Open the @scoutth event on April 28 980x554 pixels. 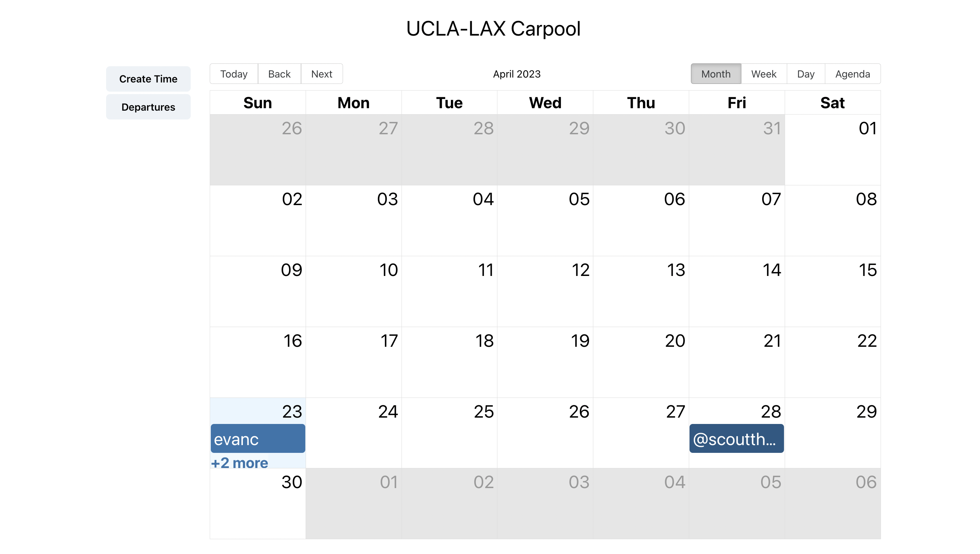click(x=736, y=439)
